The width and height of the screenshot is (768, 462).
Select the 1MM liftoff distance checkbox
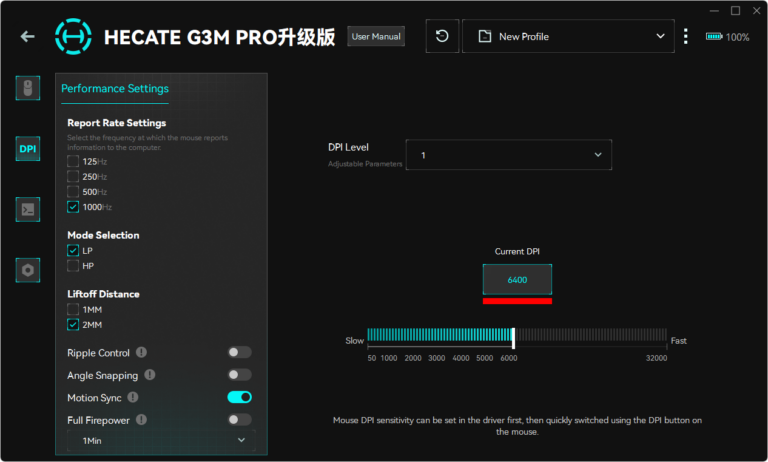tap(73, 310)
